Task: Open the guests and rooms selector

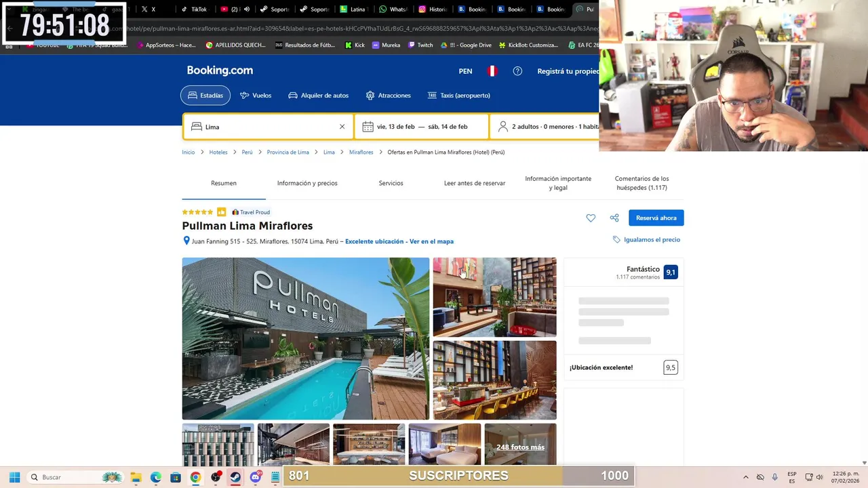Action: 545,127
